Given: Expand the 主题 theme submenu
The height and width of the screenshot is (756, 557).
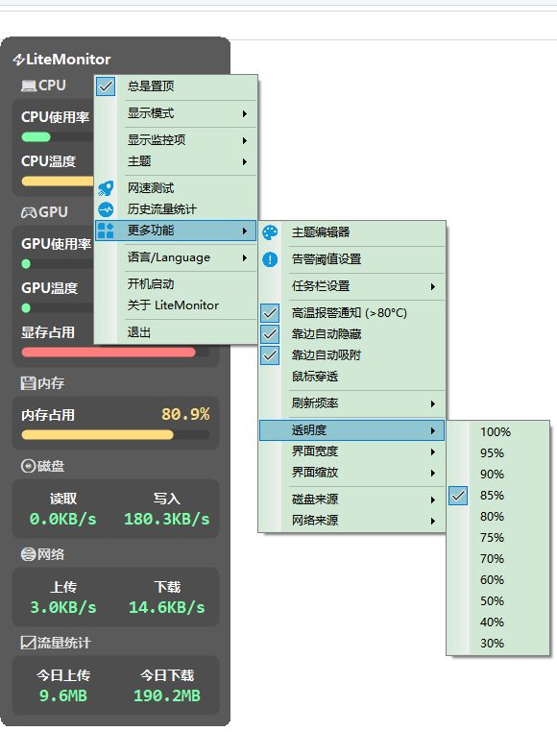Looking at the screenshot, I should coord(176,161).
